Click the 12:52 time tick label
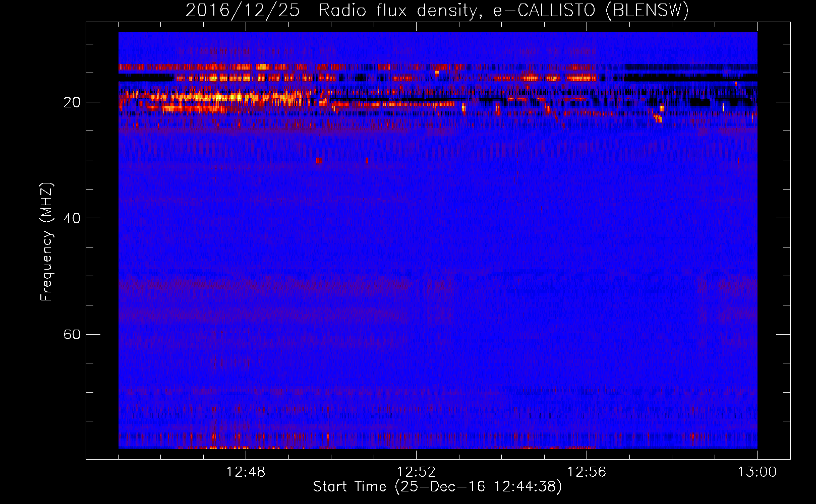Viewport: 816px width, 504px height. (416, 472)
